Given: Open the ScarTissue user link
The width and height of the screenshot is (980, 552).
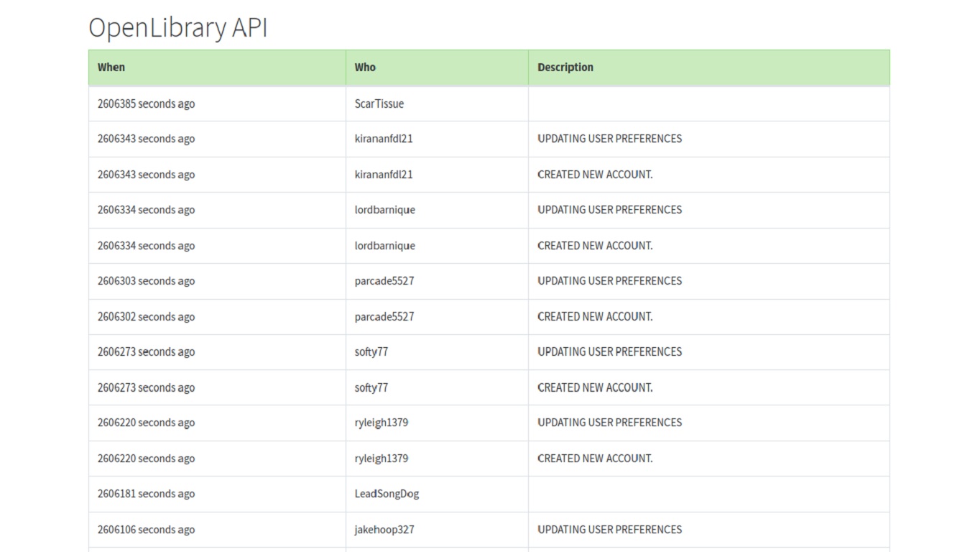Looking at the screenshot, I should (x=379, y=104).
